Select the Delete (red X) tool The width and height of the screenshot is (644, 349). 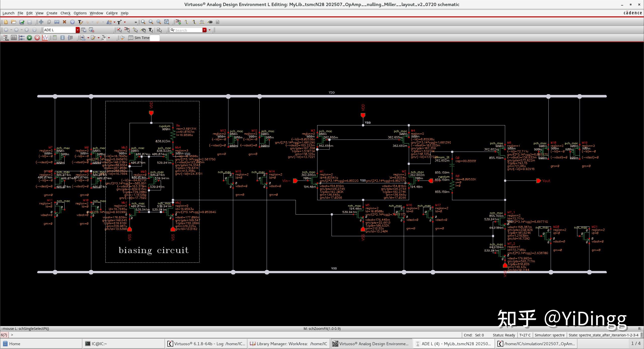pos(64,22)
